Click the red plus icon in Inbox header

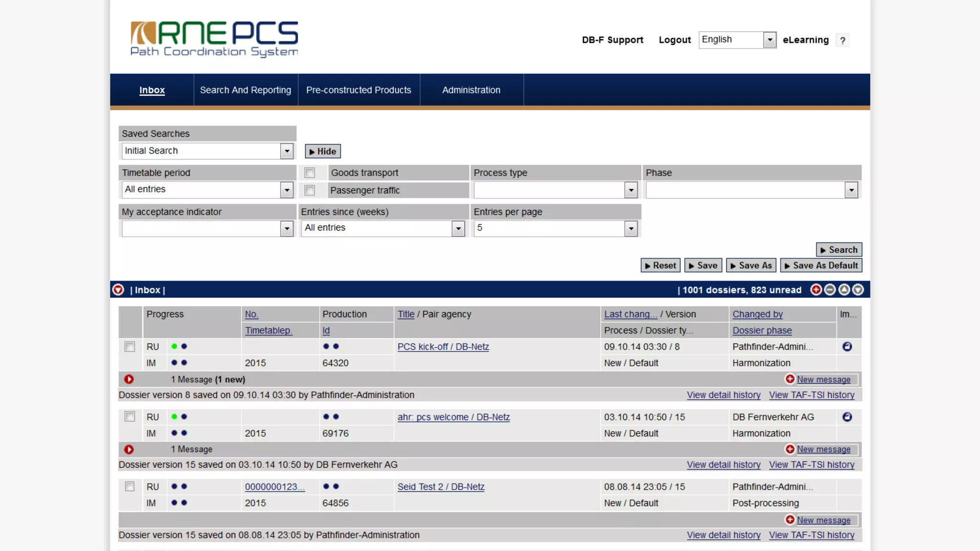click(816, 289)
